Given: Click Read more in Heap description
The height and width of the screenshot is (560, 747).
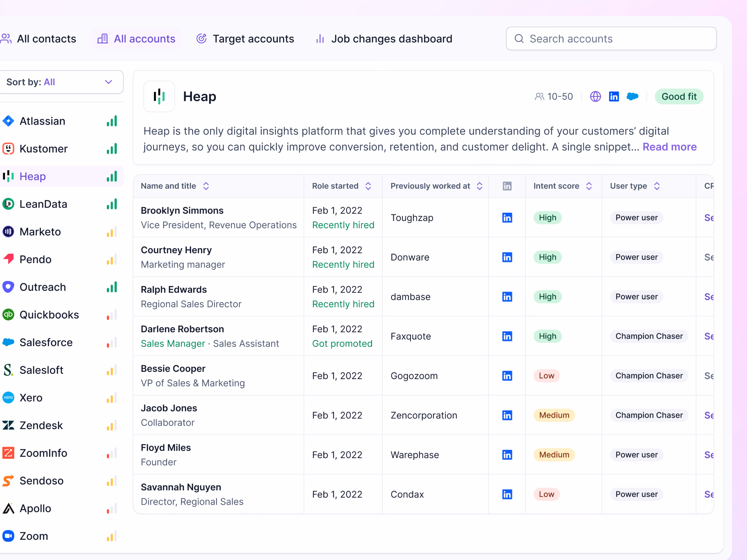Looking at the screenshot, I should 669,147.
